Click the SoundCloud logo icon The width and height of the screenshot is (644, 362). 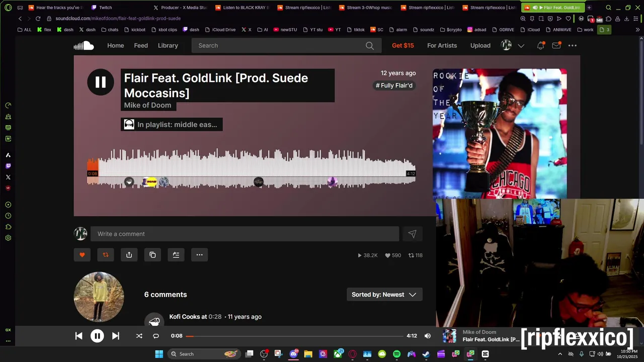(x=84, y=46)
